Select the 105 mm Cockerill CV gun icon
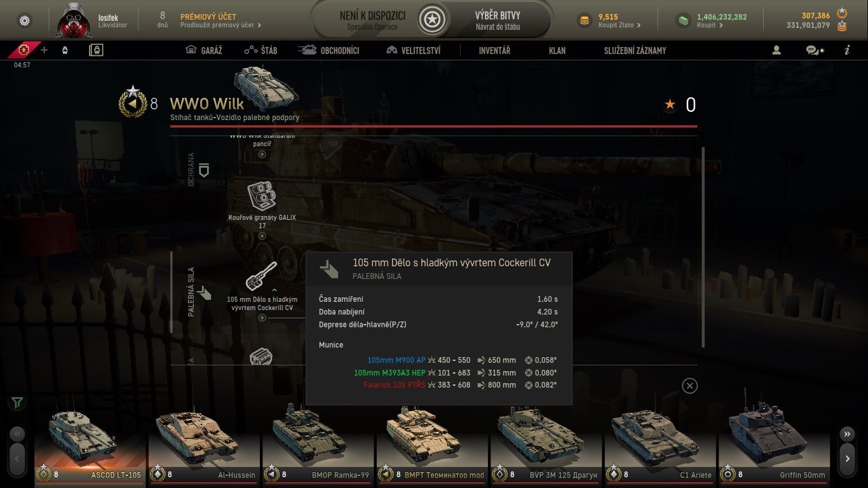 (x=262, y=276)
